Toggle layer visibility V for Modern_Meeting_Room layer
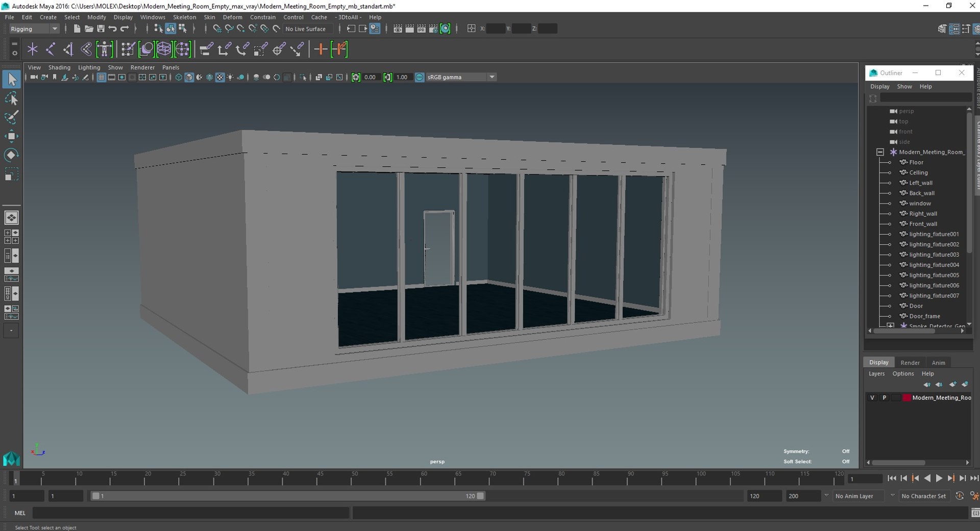The width and height of the screenshot is (980, 531). 872,398
